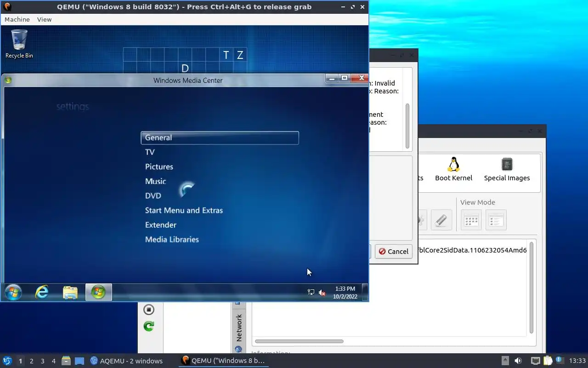This screenshot has height=368, width=588.
Task: Click the AQEMU list horizontal scrollbar
Action: coord(299,341)
